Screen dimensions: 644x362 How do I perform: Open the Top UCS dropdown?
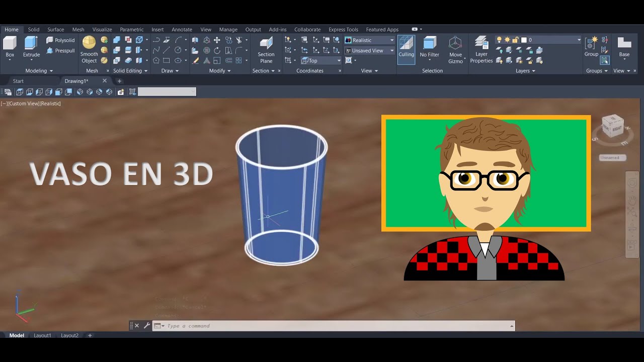click(321, 60)
